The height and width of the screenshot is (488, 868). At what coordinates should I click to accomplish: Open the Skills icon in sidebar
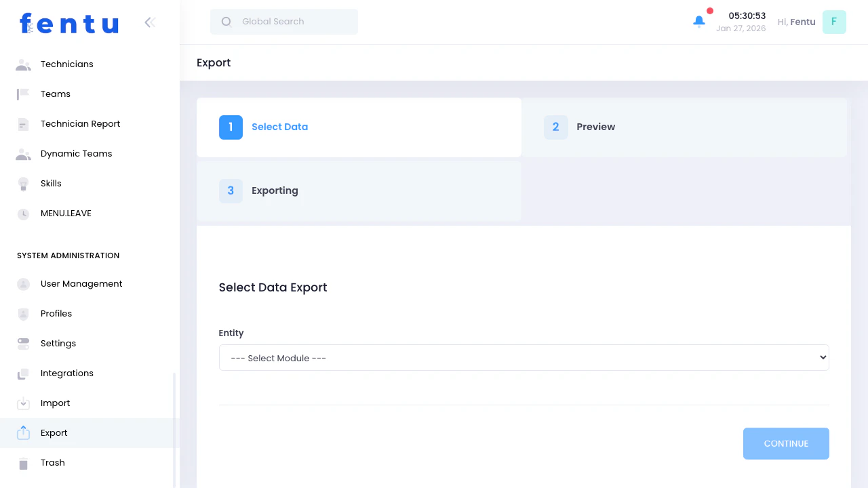click(x=23, y=183)
